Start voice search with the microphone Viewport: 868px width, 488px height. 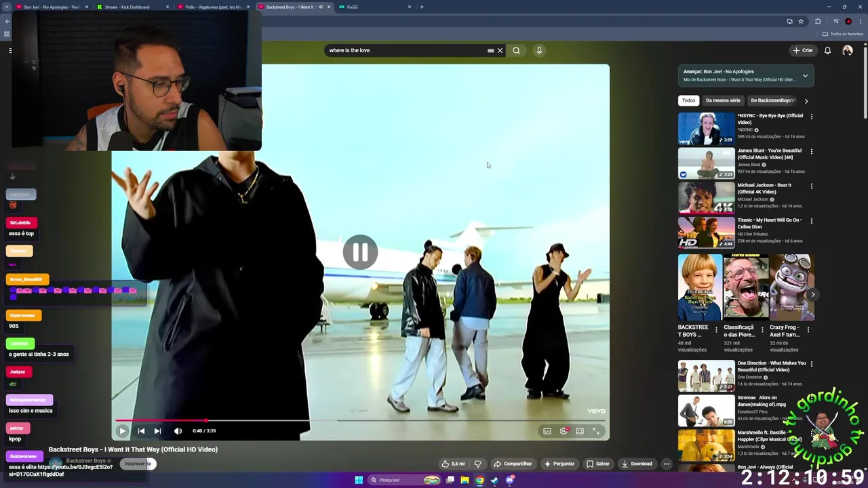point(539,50)
